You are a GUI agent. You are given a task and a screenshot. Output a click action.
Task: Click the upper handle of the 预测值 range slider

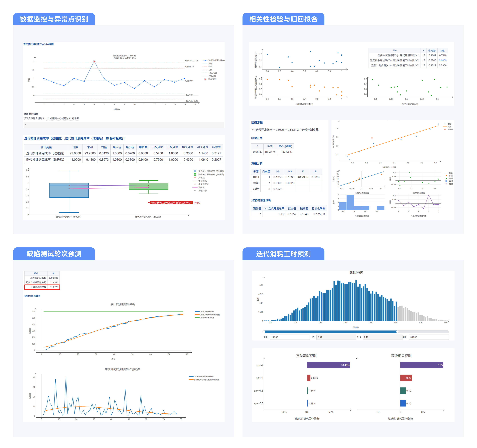tap(397, 332)
